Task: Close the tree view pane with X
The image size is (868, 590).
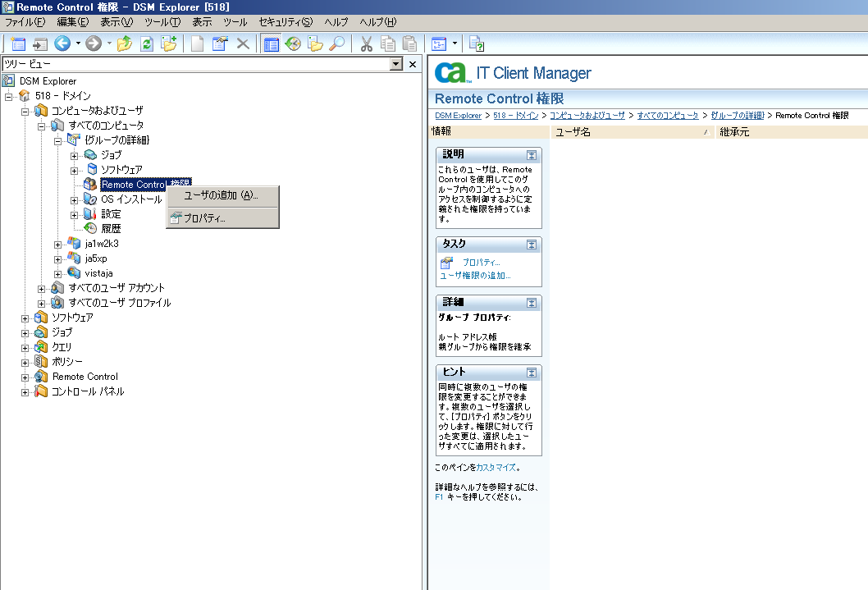Action: 413,64
